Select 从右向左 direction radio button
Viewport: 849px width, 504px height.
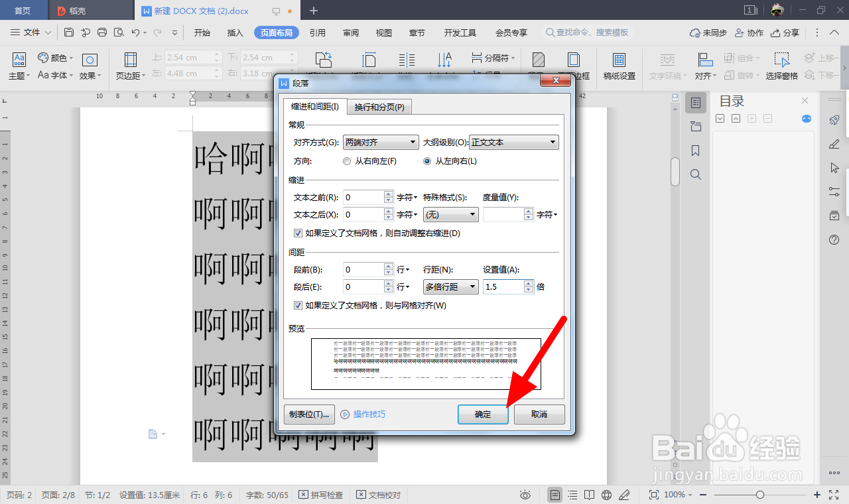346,160
